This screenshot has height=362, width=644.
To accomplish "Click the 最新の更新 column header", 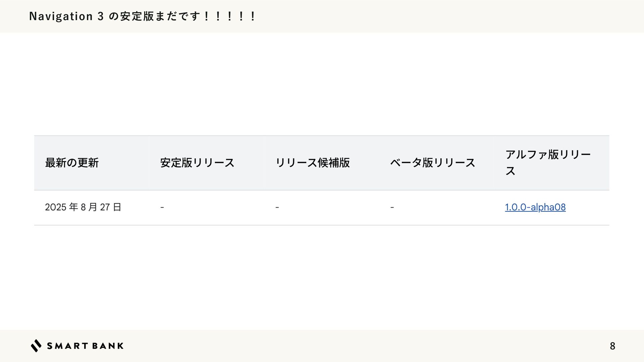I will (x=72, y=163).
